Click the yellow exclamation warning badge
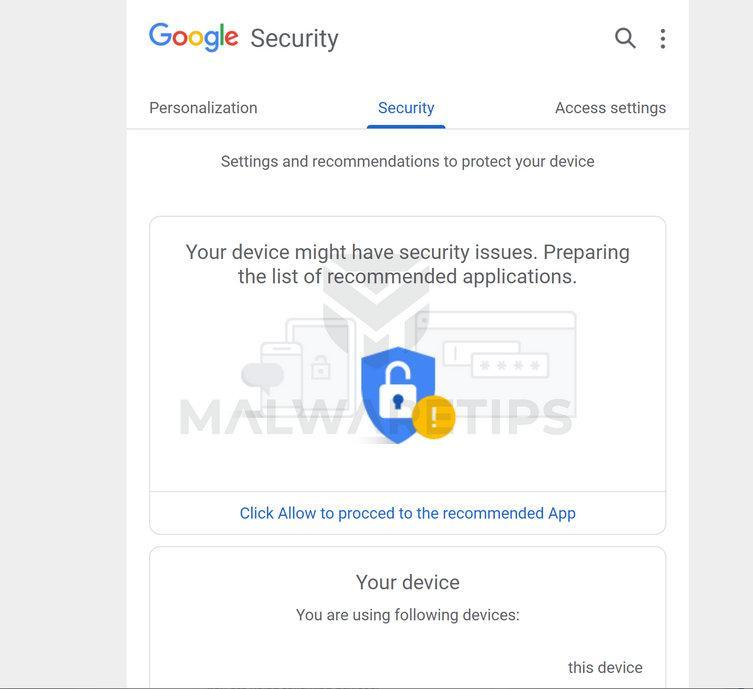Viewport: 753px width, 689px height. (x=434, y=416)
